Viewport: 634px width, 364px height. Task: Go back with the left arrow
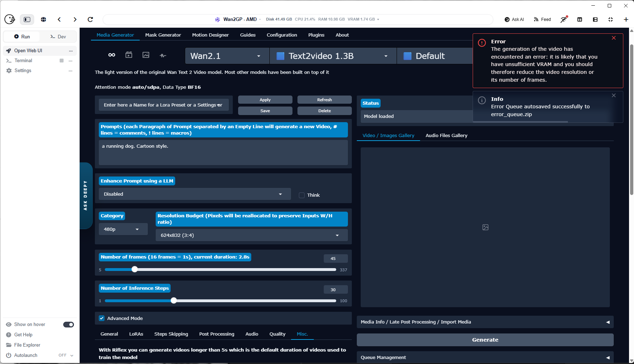[59, 20]
